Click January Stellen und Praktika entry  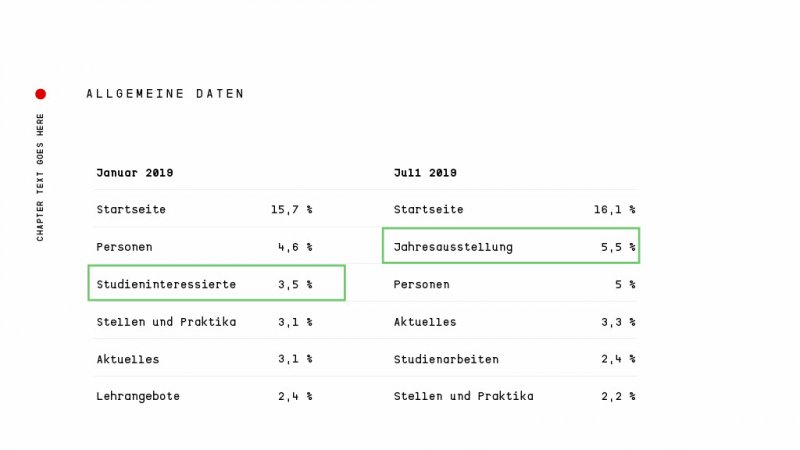pos(165,322)
